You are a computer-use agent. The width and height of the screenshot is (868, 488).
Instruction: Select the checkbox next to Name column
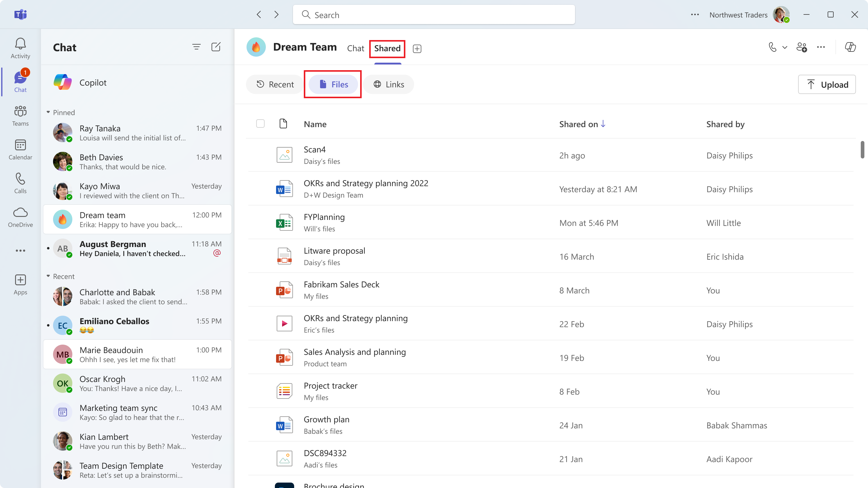pyautogui.click(x=260, y=123)
